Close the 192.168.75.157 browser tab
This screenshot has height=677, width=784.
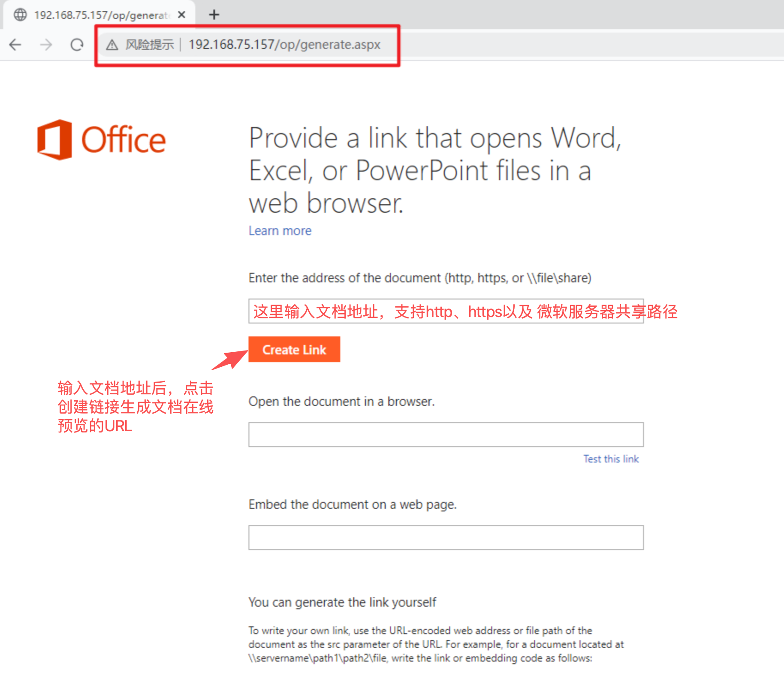coord(181,15)
